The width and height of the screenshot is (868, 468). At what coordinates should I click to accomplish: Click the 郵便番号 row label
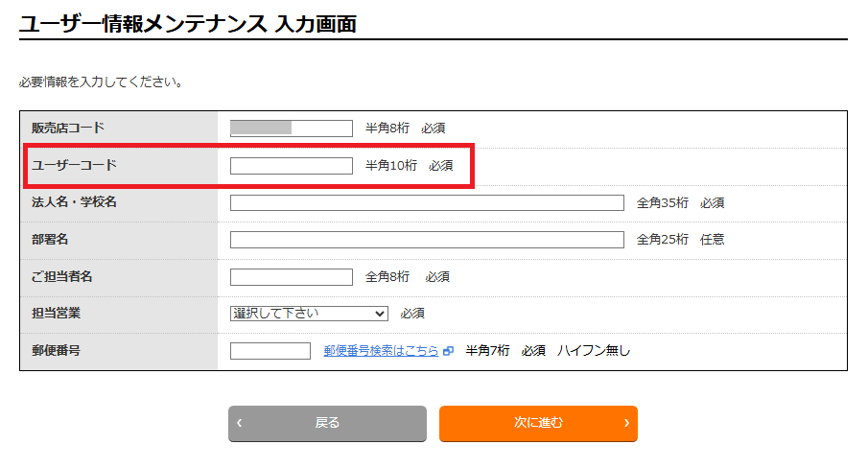pos(56,350)
